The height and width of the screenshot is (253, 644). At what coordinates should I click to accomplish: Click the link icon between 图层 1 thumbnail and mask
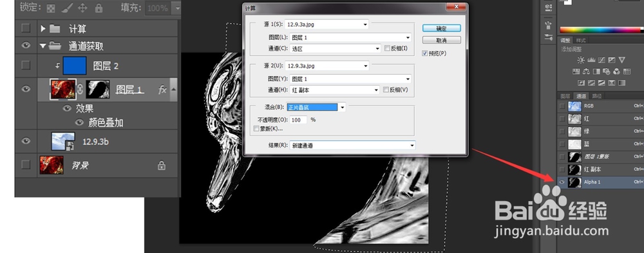(80, 89)
